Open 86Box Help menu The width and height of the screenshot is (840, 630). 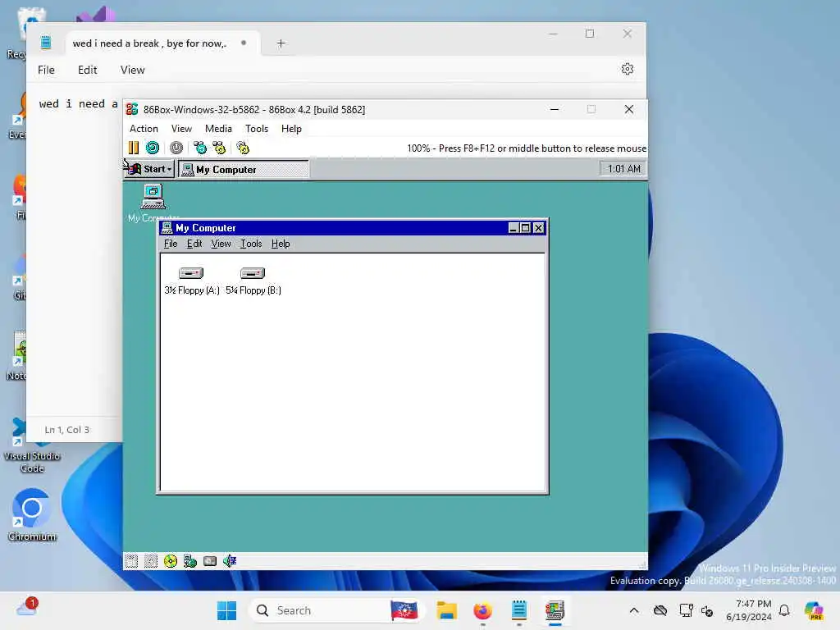[291, 129]
